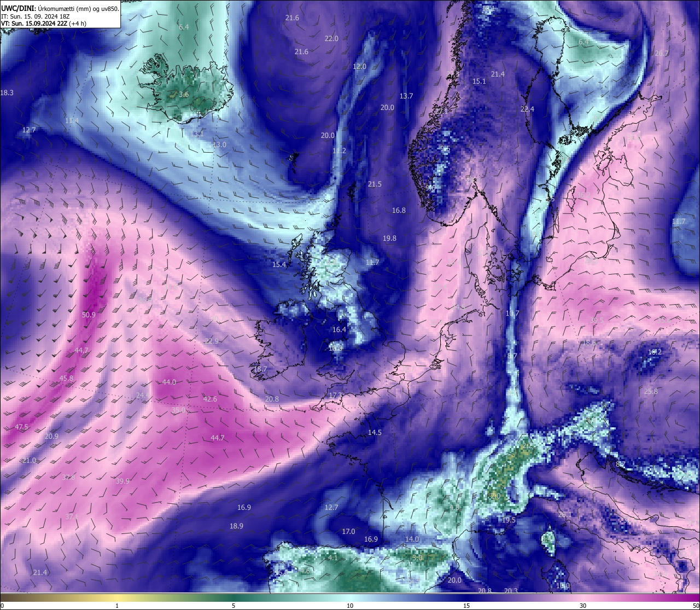Click the '45.8' value on the map
This screenshot has width=700, height=610.
pos(66,378)
